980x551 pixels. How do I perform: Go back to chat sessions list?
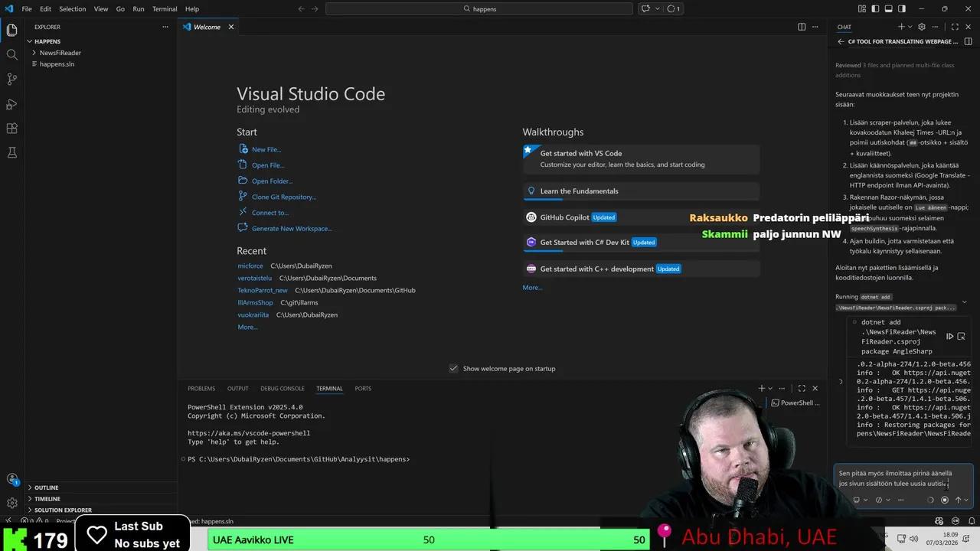click(x=841, y=41)
